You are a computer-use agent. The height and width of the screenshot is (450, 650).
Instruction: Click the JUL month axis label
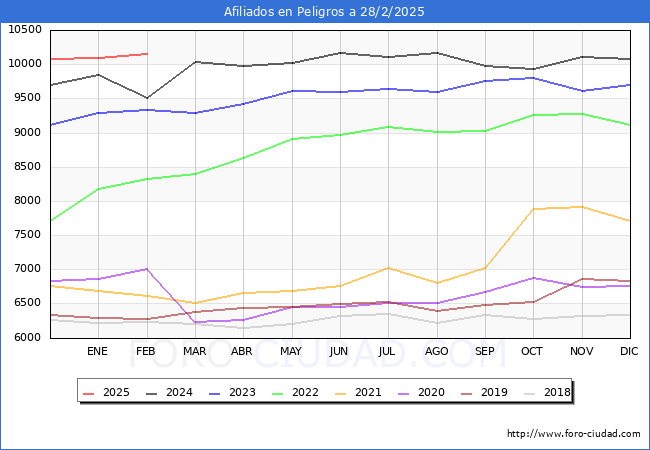click(387, 351)
